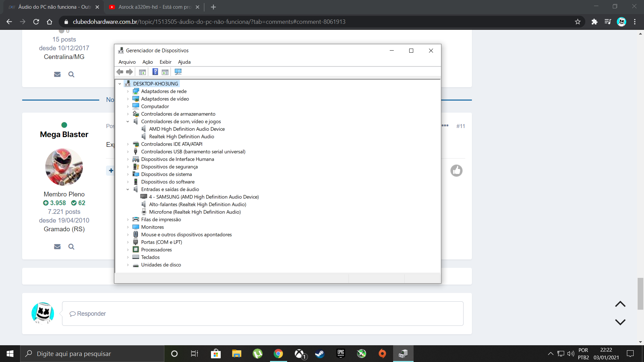The width and height of the screenshot is (644, 362).
Task: Open post #11 permalink
Action: pyautogui.click(x=461, y=126)
